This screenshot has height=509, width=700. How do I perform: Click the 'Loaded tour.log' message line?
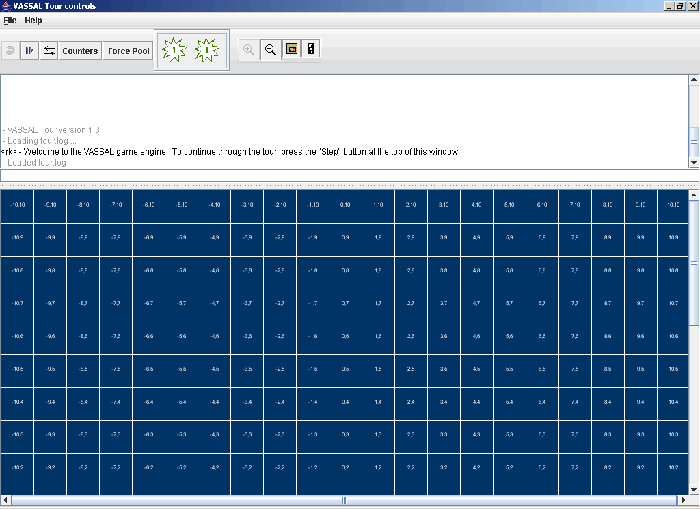(35, 163)
